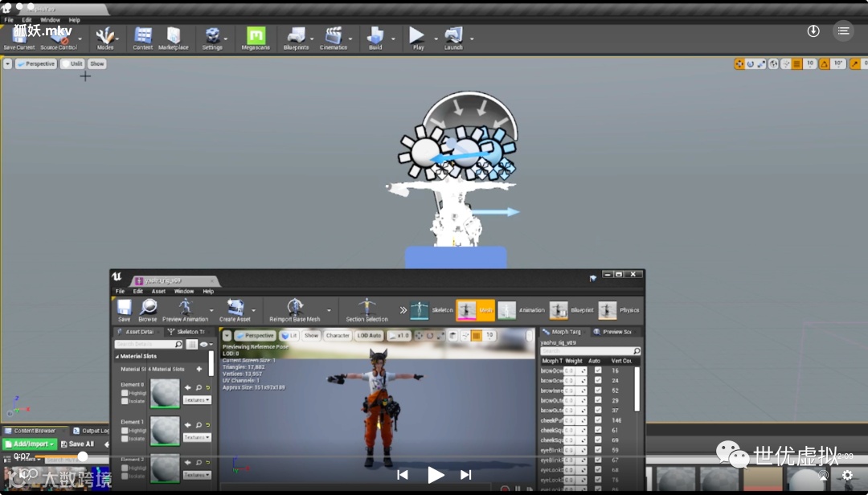Switch to Animation editor mode
This screenshot has width=868, height=495.
[x=521, y=311]
